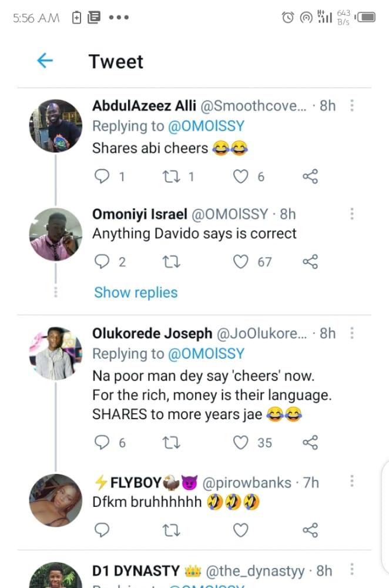Show replies under Omoniyi Israel's tweet
Viewport: 389px width, 588px height.
coord(136,292)
